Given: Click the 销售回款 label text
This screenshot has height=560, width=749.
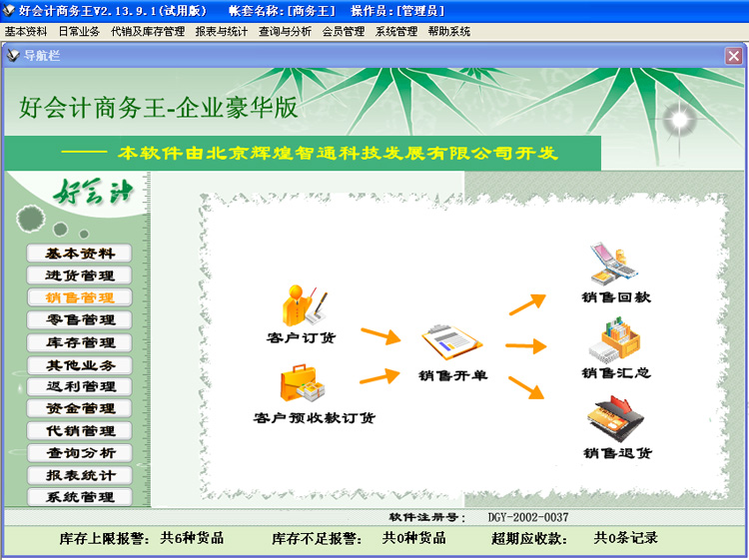Looking at the screenshot, I should 616,296.
